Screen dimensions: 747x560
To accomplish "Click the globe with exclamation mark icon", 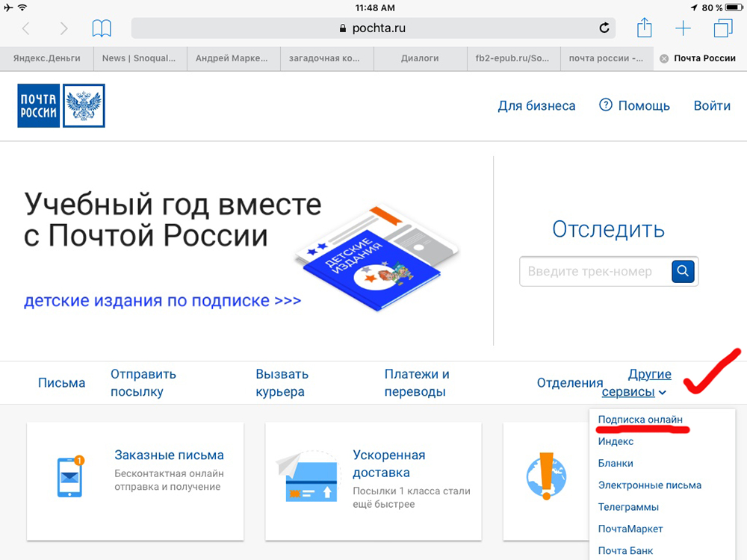I will tap(547, 476).
